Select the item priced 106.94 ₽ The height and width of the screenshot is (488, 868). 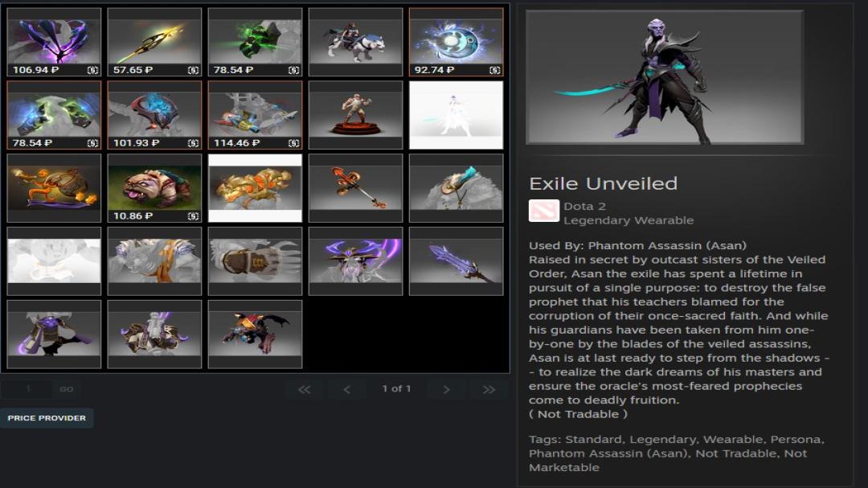point(55,42)
